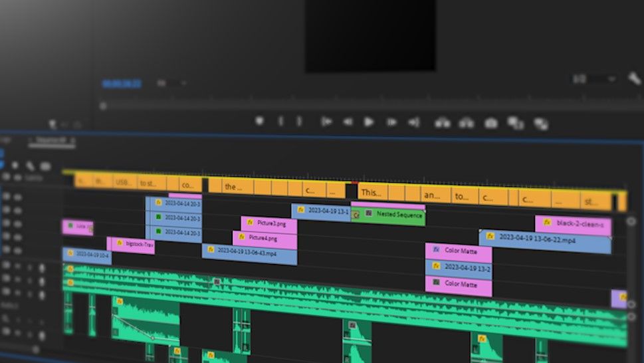Step back one frame
Viewport: 644px width, 363px height.
(348, 122)
